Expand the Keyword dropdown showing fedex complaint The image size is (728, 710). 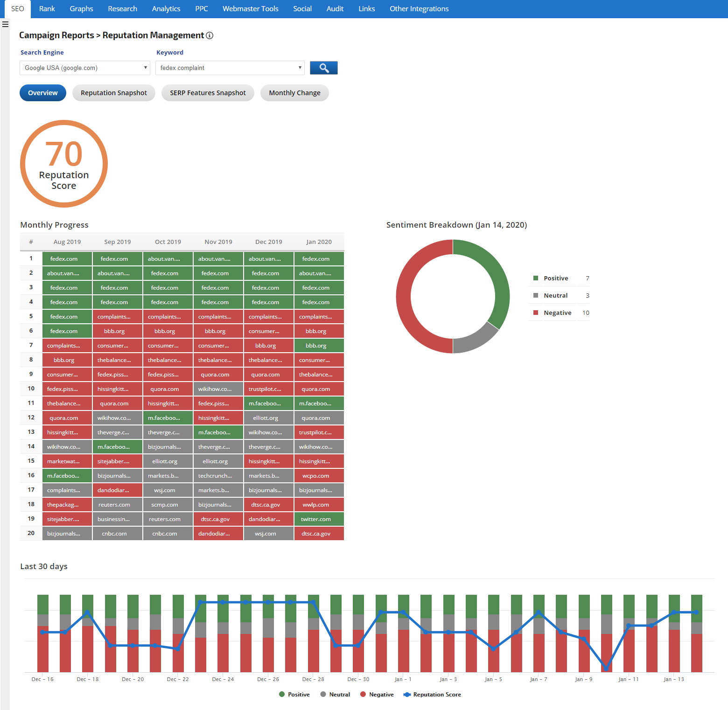coord(230,68)
